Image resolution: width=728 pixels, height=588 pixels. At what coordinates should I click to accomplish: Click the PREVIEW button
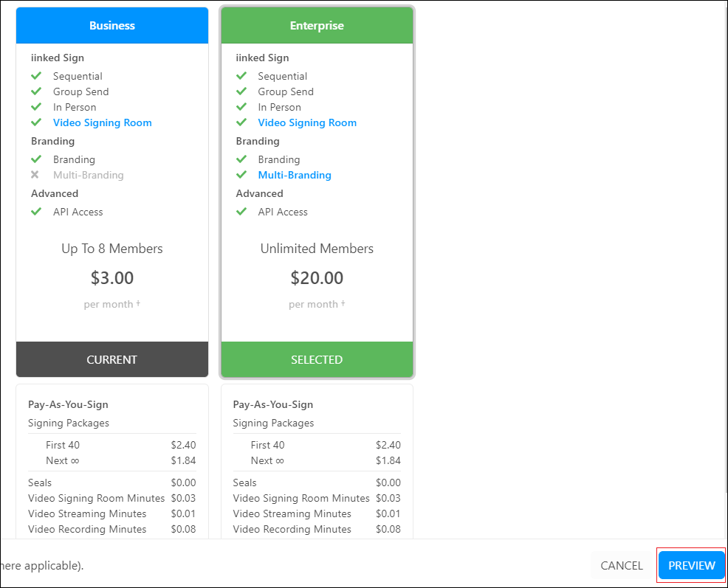[x=691, y=565]
